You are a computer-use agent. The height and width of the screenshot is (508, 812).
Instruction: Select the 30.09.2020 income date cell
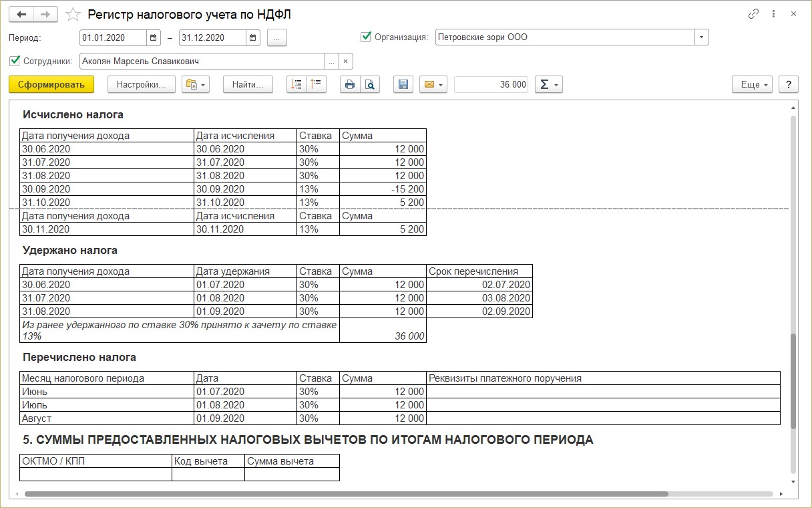coord(107,189)
